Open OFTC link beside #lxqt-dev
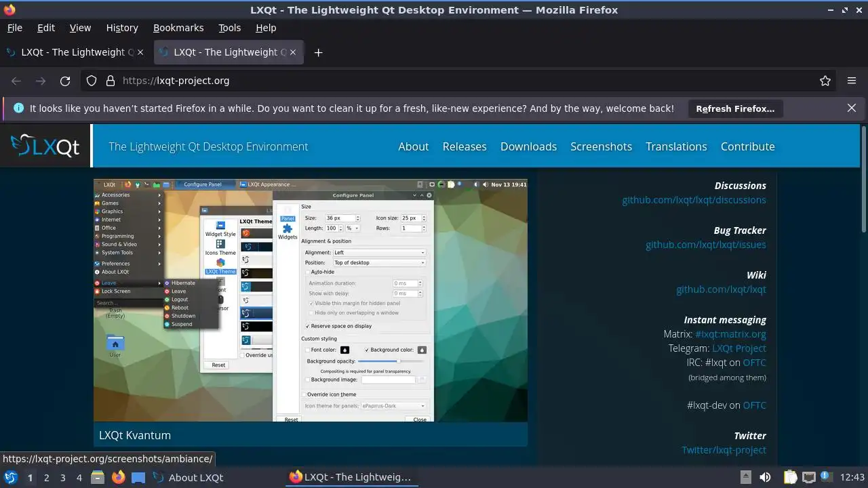 pyautogui.click(x=754, y=405)
